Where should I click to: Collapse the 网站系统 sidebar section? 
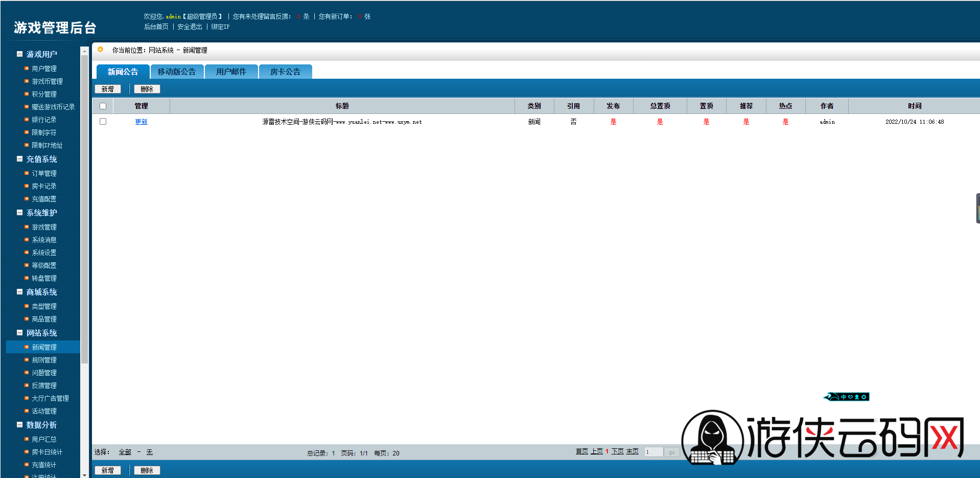(19, 333)
